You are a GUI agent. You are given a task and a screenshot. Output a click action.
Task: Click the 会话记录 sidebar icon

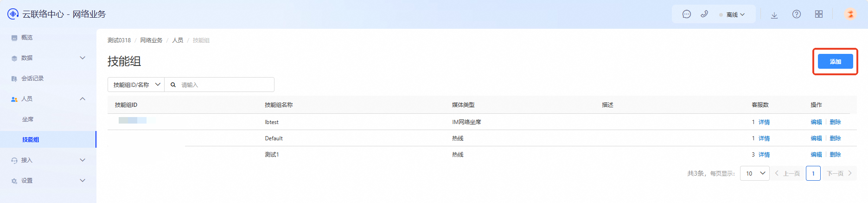(x=14, y=79)
